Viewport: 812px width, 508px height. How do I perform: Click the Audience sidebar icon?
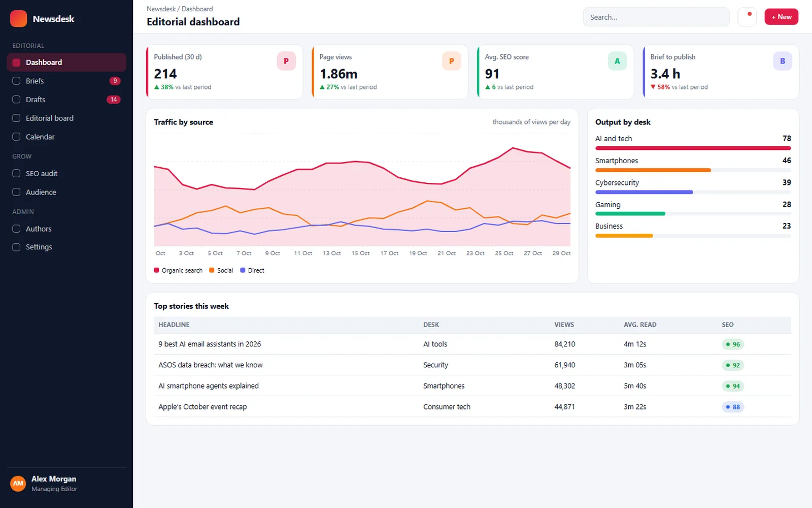coord(16,192)
